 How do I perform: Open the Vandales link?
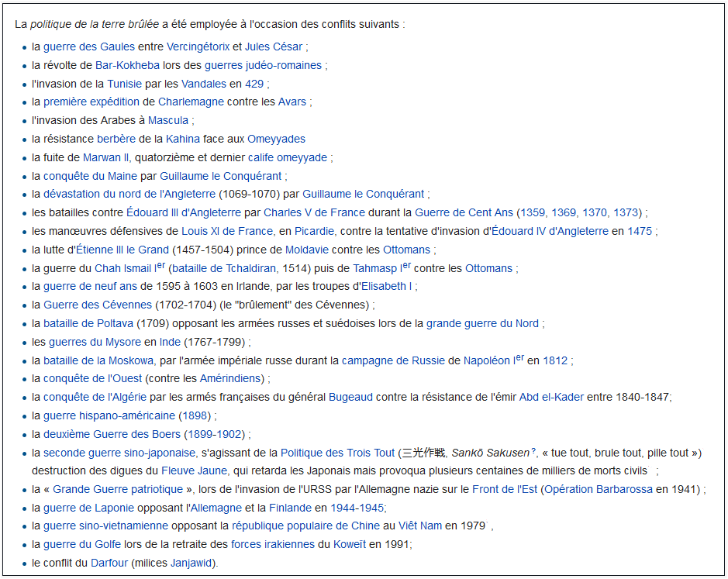pos(204,84)
